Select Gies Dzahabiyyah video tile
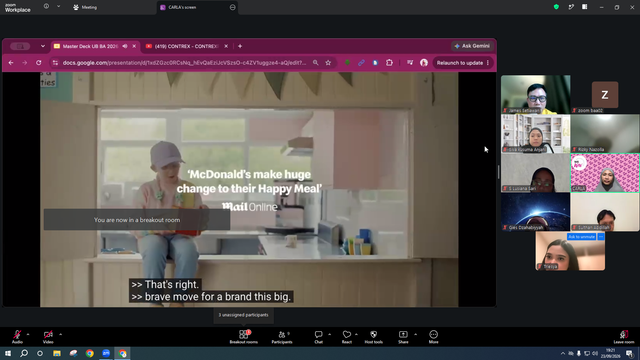640x360 pixels. tap(536, 212)
